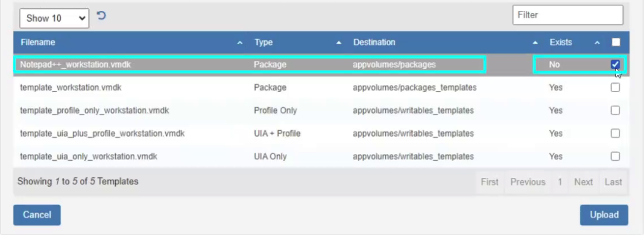Click destination of template_profile_only_workstation.vmdk row
Screen dimensions: 644x235
413,110
